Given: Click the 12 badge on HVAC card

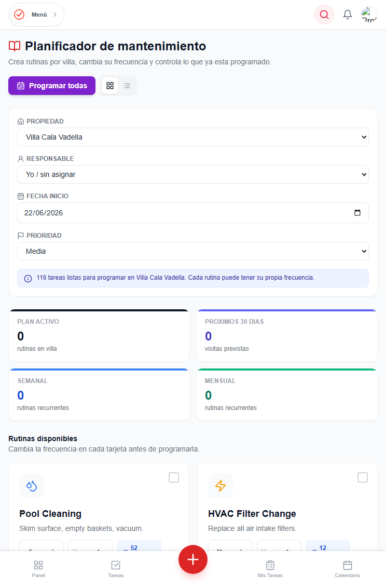Looking at the screenshot, I should [x=328, y=546].
